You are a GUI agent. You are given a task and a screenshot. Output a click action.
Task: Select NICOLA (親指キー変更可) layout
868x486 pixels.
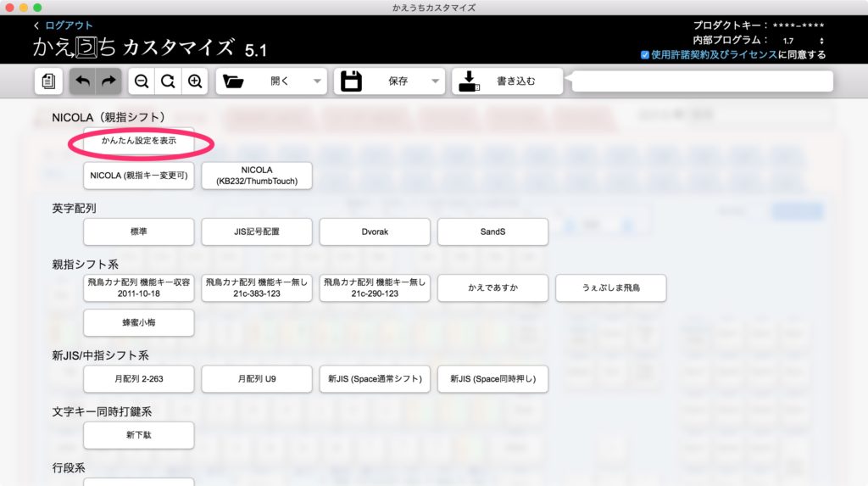click(x=138, y=176)
